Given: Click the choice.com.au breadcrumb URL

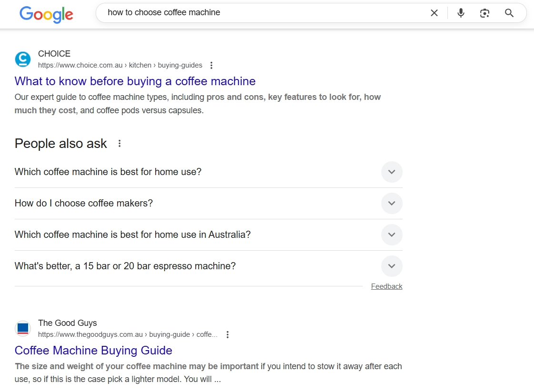Looking at the screenshot, I should [120, 65].
